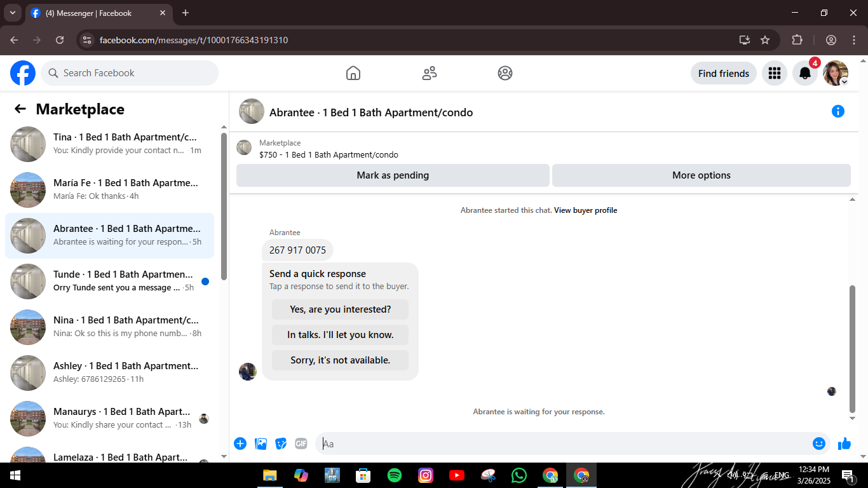The height and width of the screenshot is (488, 868).
Task: Send a thumbs up like
Action: (844, 444)
